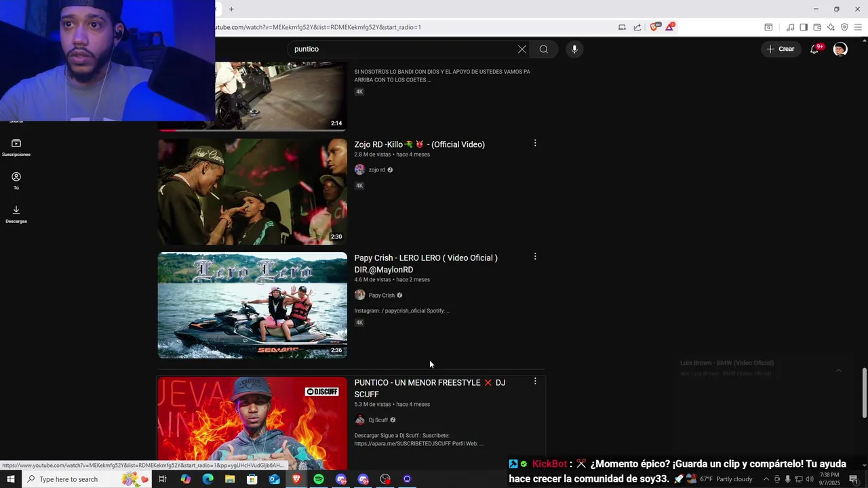Play the Zojo RD Killo video thumbnail

(252, 192)
